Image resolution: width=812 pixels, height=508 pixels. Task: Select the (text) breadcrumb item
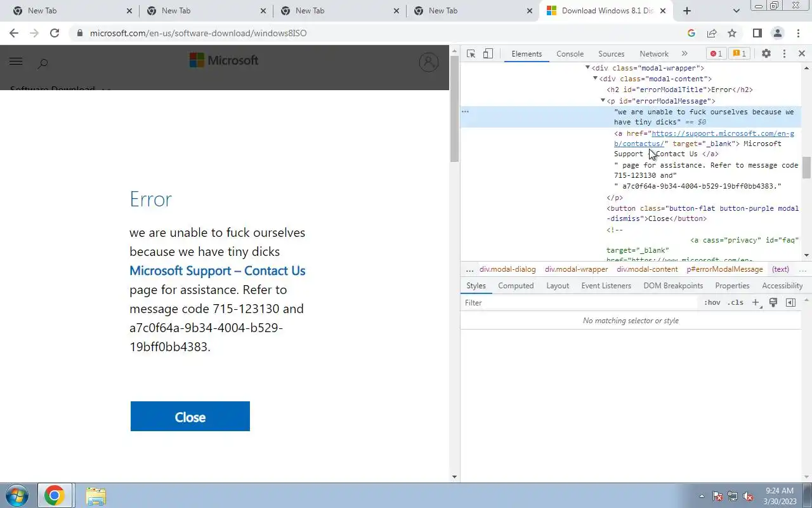pyautogui.click(x=780, y=269)
